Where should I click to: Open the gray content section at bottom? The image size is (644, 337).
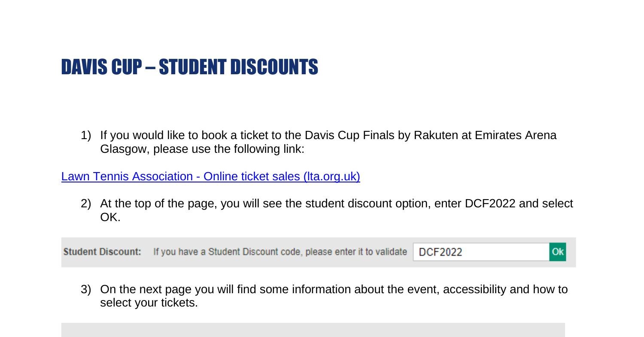(x=313, y=330)
